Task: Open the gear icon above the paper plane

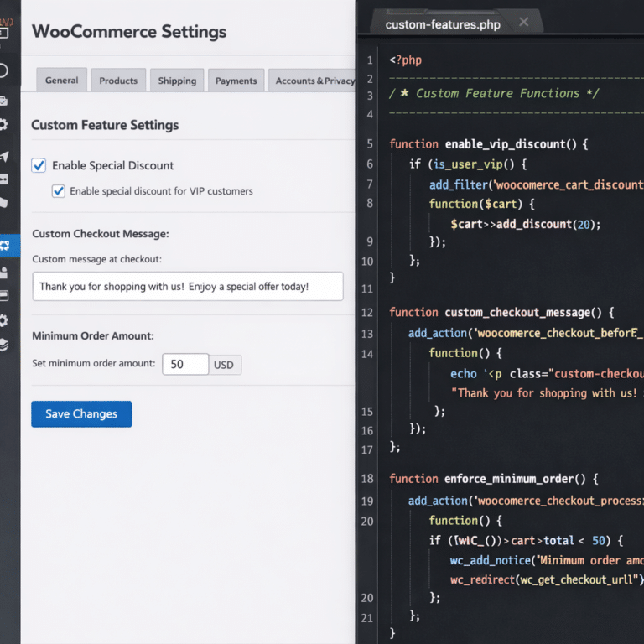Action: (x=3, y=124)
